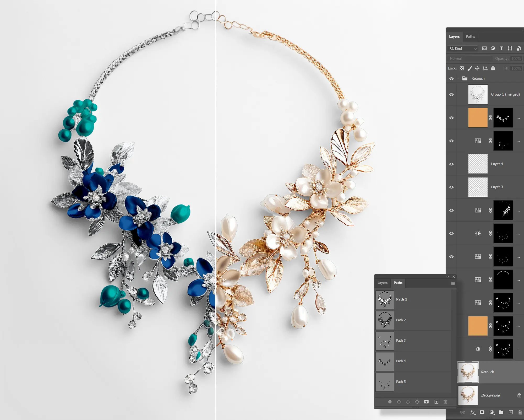Select the Background layer
Image resolution: width=524 pixels, height=420 pixels.
coord(490,395)
